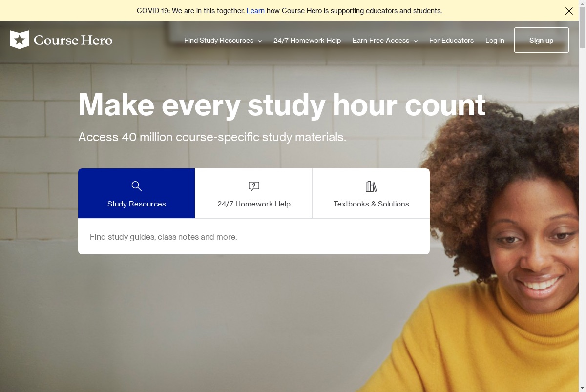This screenshot has width=586, height=392.
Task: Click the question bubble Homework Help icon
Action: 254,186
